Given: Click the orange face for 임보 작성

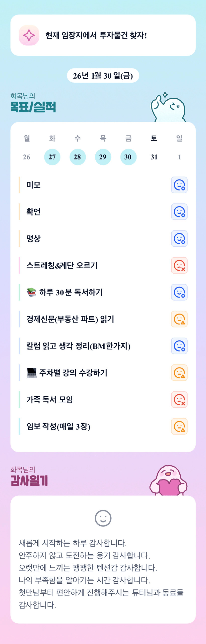Looking at the screenshot, I should coord(179,426).
